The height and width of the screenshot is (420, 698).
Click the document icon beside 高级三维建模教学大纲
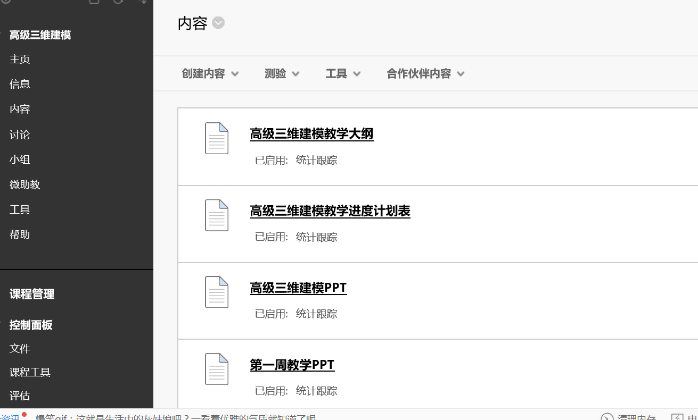click(x=216, y=138)
